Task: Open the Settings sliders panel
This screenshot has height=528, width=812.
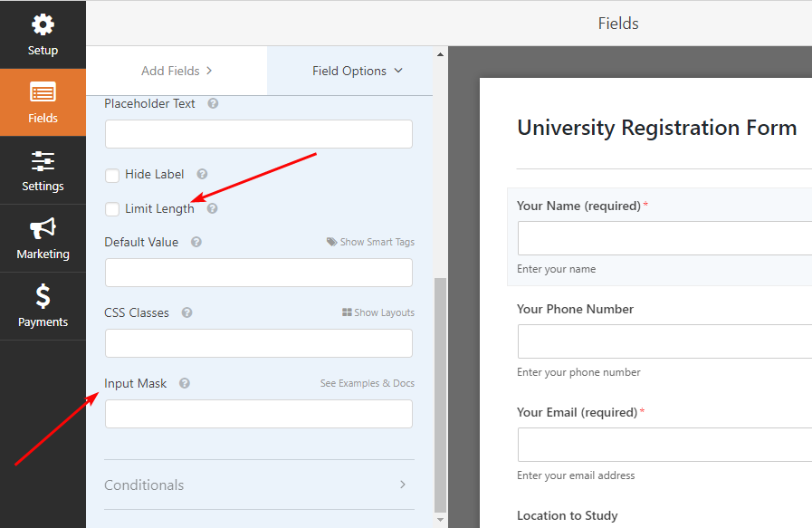Action: point(43,171)
